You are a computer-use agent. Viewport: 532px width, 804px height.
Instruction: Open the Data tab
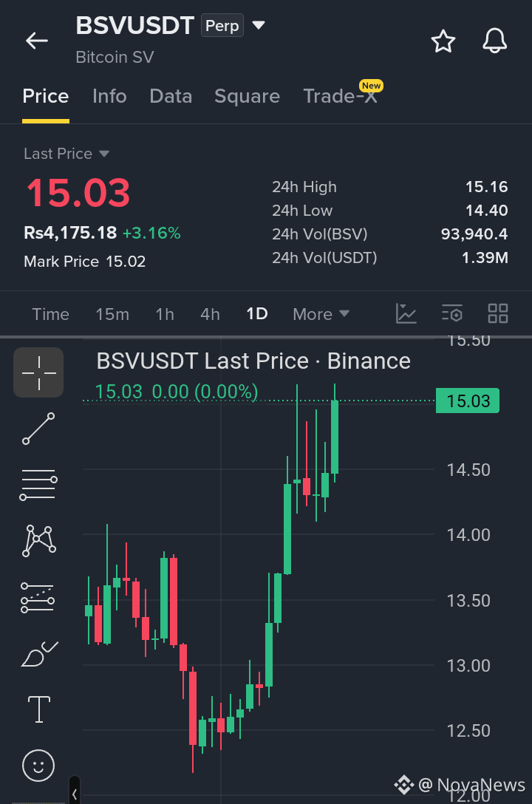pyautogui.click(x=171, y=96)
